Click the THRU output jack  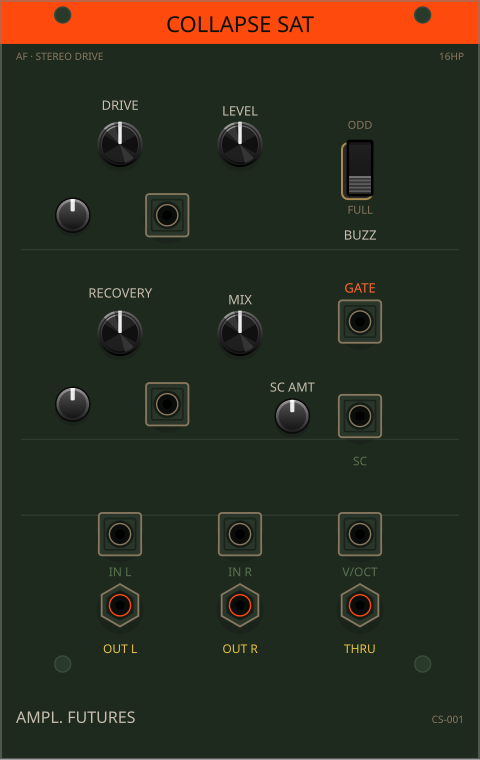[360, 605]
